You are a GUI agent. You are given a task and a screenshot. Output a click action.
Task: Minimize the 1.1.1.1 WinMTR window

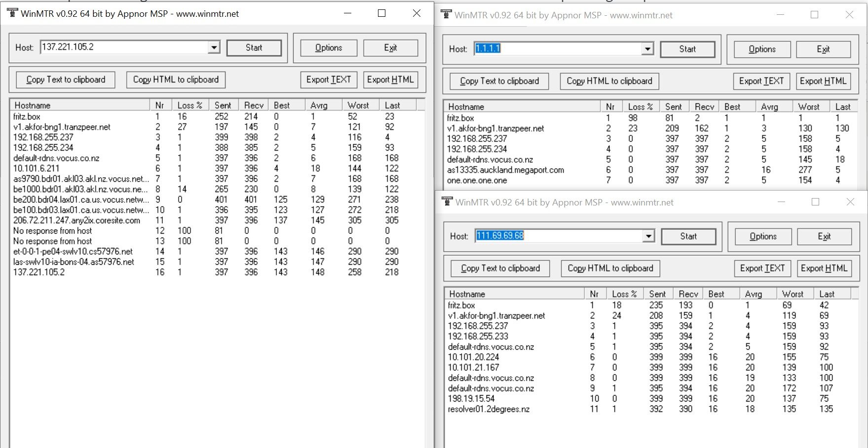coord(780,15)
